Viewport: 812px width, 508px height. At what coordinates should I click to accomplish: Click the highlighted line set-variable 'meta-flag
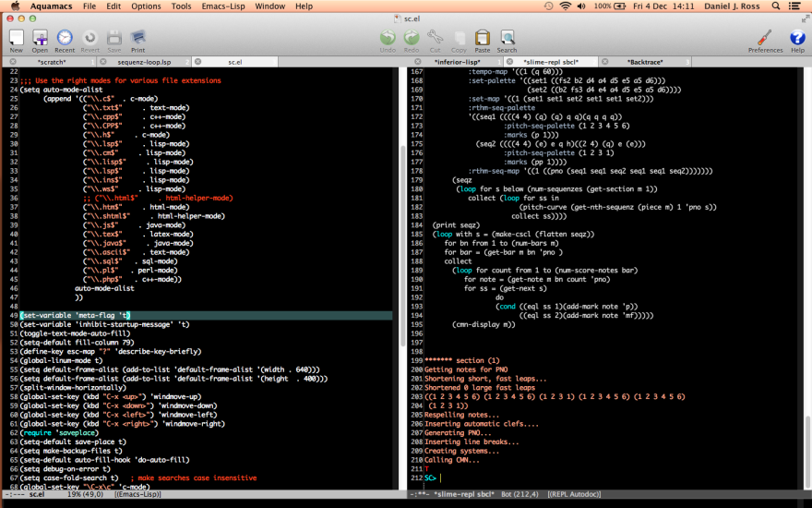(x=206, y=315)
